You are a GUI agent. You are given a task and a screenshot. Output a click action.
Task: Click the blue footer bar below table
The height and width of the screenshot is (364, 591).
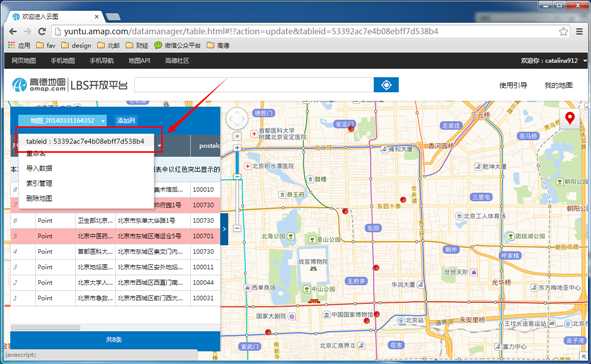(x=115, y=340)
